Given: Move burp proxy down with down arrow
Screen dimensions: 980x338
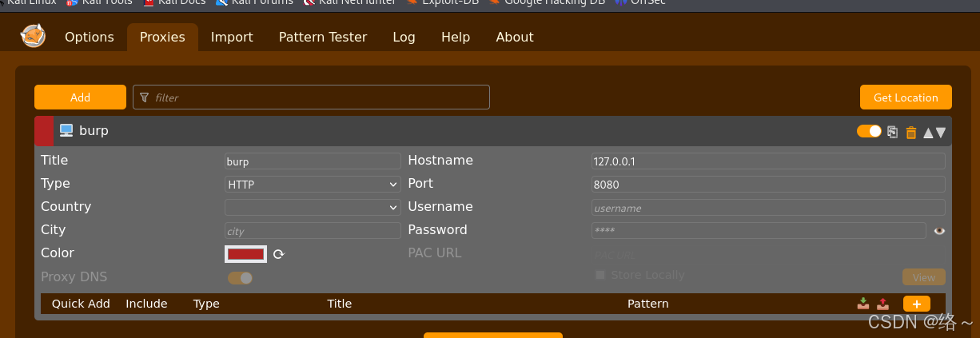Looking at the screenshot, I should coord(941,133).
